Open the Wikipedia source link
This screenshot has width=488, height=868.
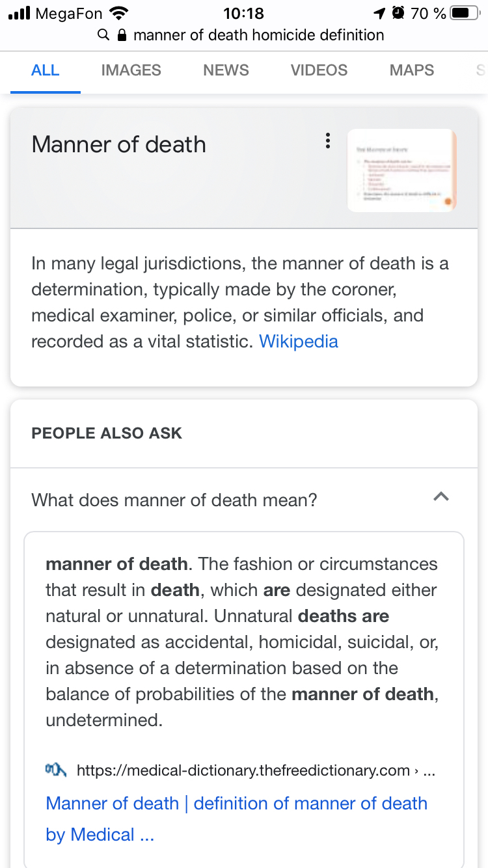tap(299, 342)
